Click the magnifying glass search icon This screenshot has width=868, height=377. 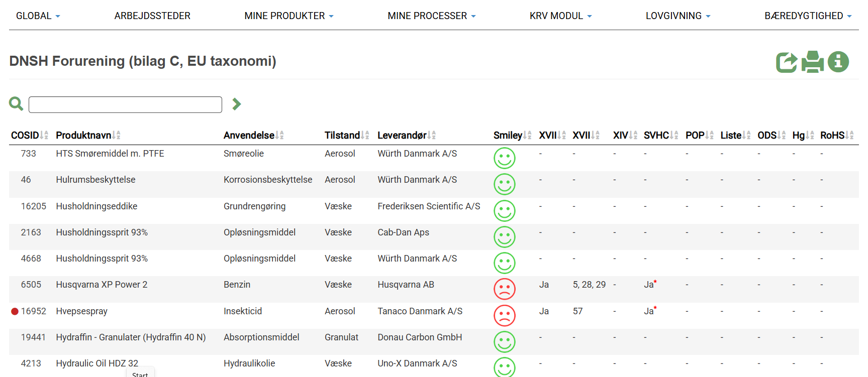pyautogui.click(x=16, y=104)
